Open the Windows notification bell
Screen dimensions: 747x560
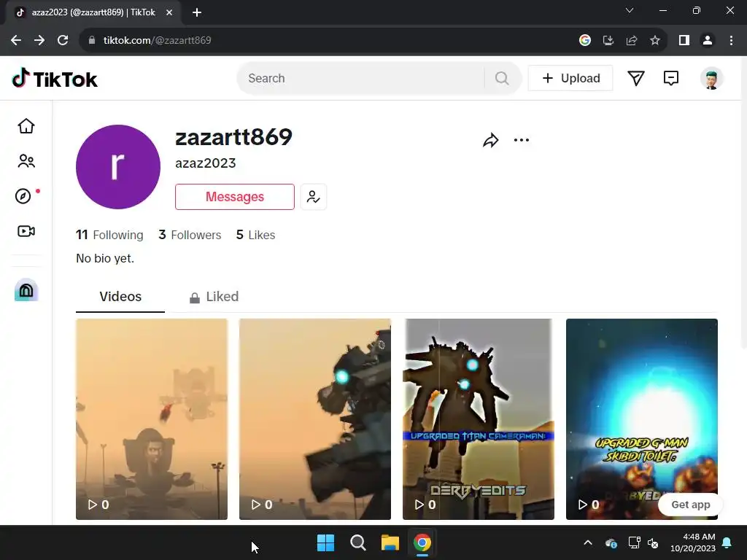(x=727, y=542)
